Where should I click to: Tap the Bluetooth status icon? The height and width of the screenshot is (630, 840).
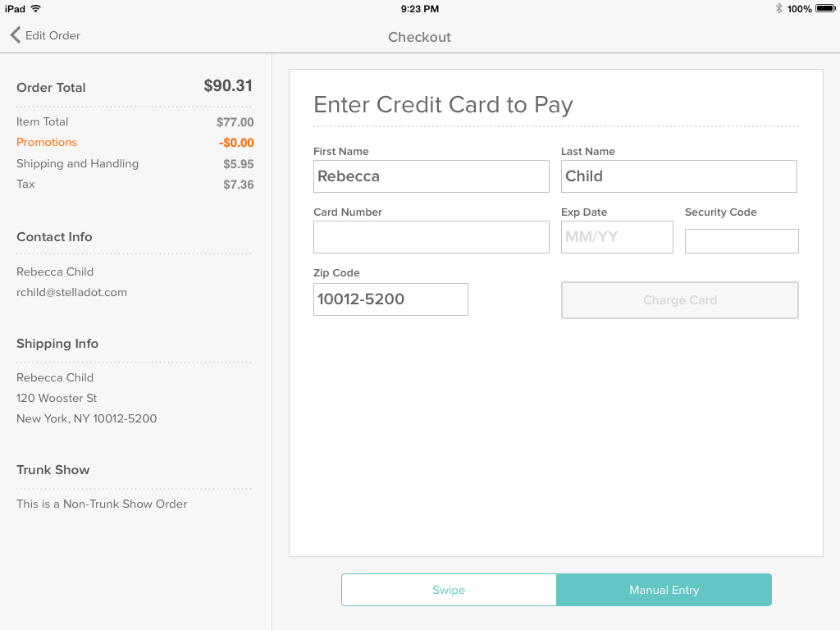[778, 8]
